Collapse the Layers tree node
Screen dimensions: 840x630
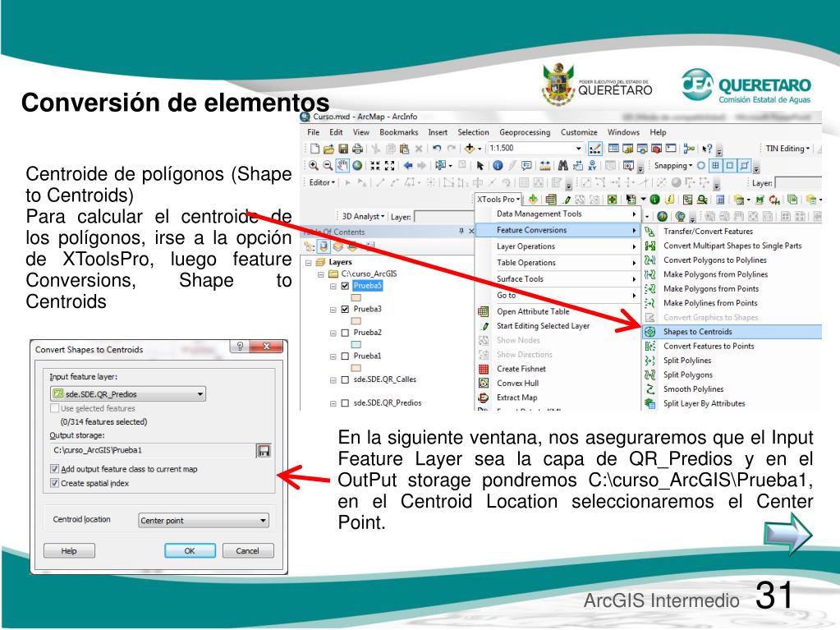click(309, 263)
